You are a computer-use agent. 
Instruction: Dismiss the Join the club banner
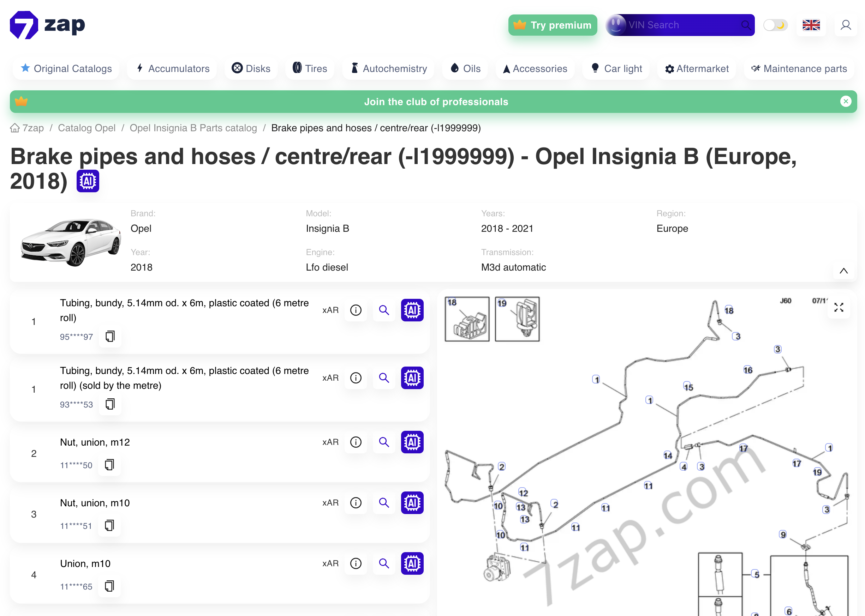click(846, 101)
